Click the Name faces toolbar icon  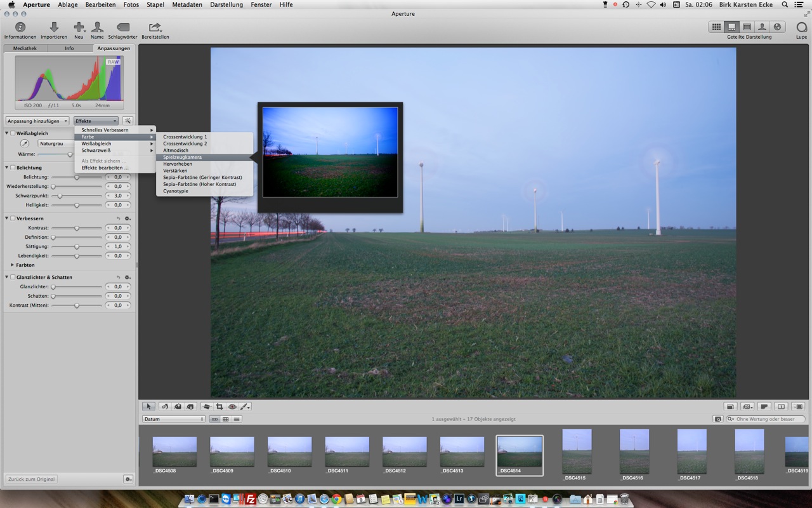97,27
